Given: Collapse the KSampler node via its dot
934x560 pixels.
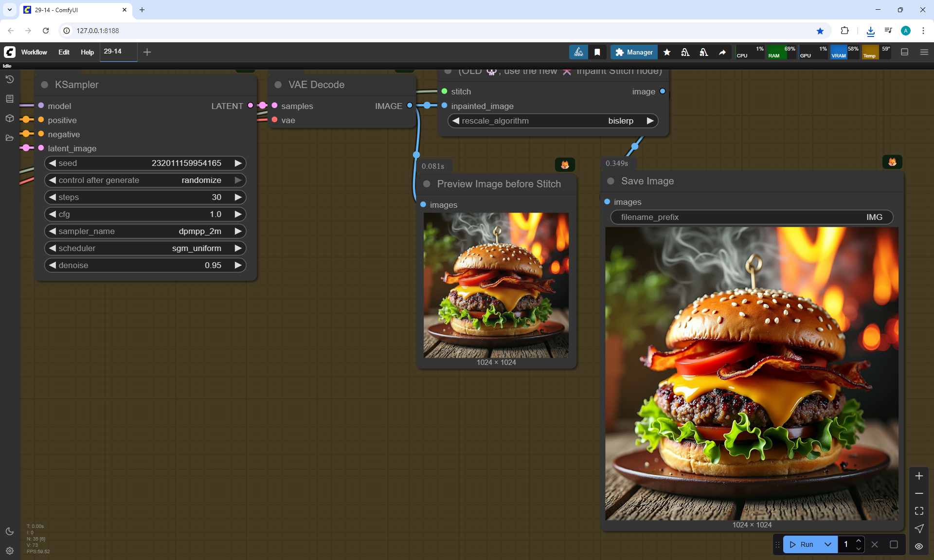Looking at the screenshot, I should (x=45, y=85).
